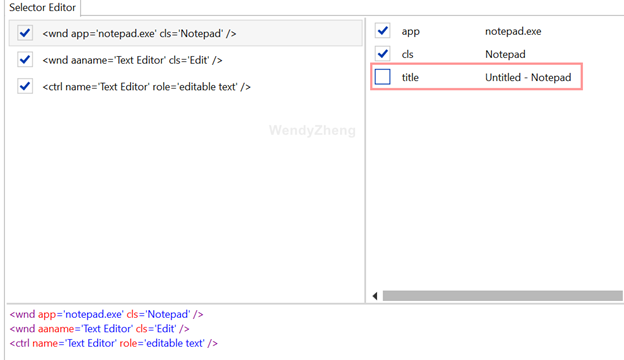Uncheck the wnd app='notepad.exe' selector node checkbox
Image resolution: width=624 pixels, height=360 pixels.
click(x=25, y=33)
